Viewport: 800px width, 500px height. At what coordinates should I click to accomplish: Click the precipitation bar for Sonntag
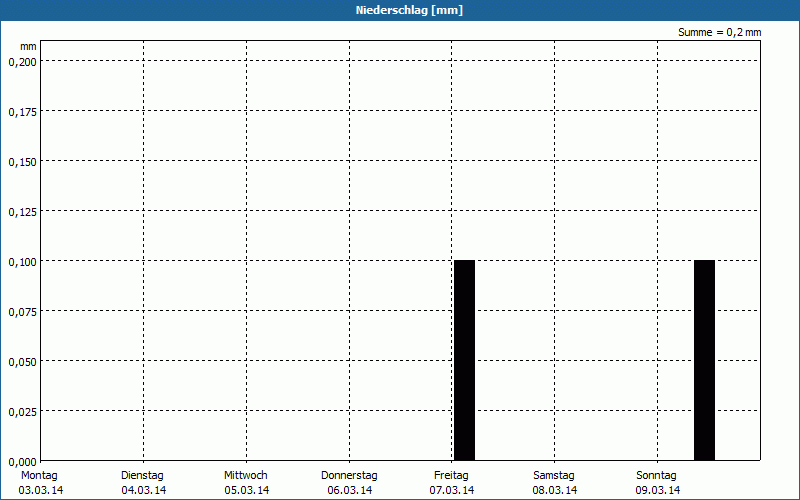[704, 360]
